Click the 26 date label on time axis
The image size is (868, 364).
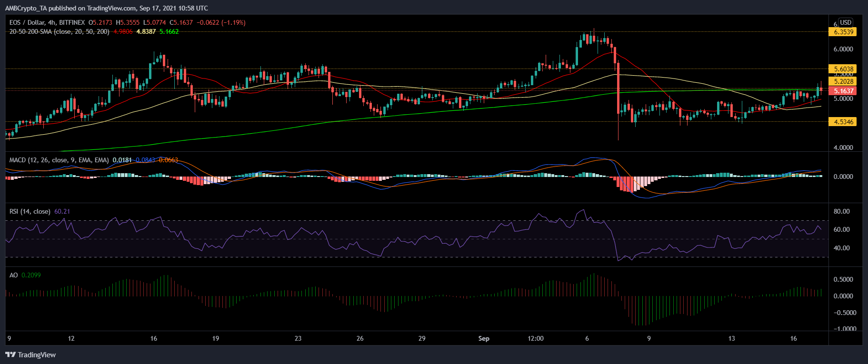coord(360,339)
